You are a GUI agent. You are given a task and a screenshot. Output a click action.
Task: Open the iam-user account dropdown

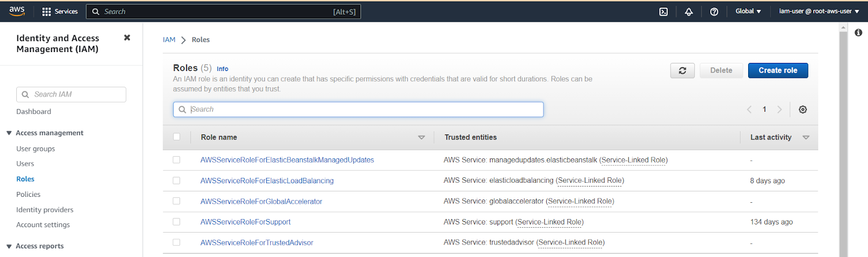click(x=819, y=11)
